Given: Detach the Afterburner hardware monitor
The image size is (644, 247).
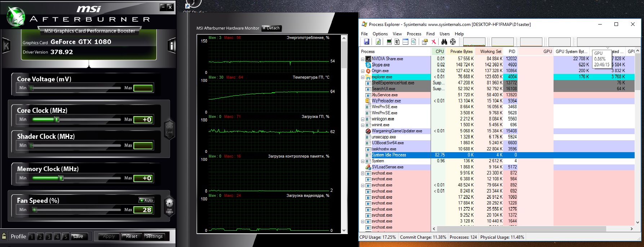Looking at the screenshot, I should click(x=271, y=28).
